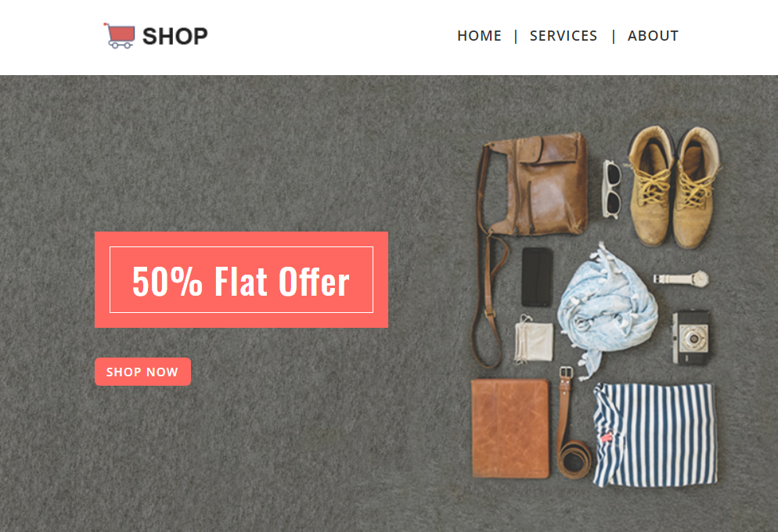Click the white wristwatch

click(x=681, y=279)
